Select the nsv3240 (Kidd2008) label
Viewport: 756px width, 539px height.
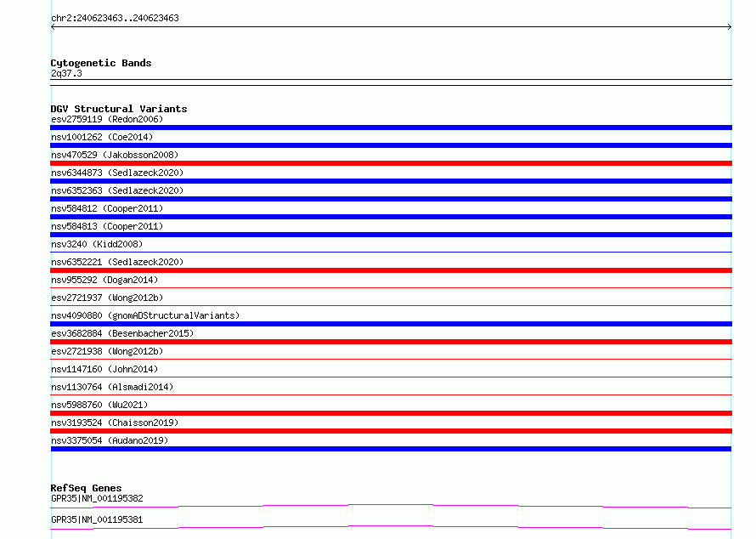97,244
